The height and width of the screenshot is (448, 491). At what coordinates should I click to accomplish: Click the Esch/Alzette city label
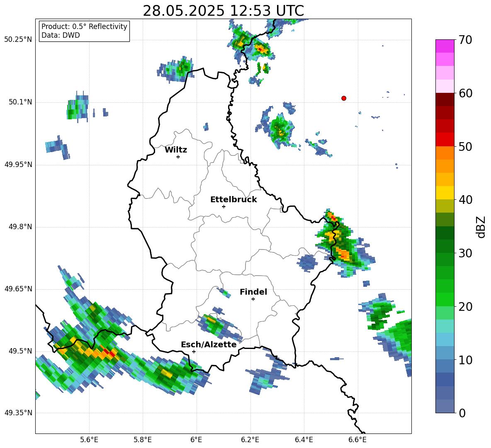coord(209,345)
